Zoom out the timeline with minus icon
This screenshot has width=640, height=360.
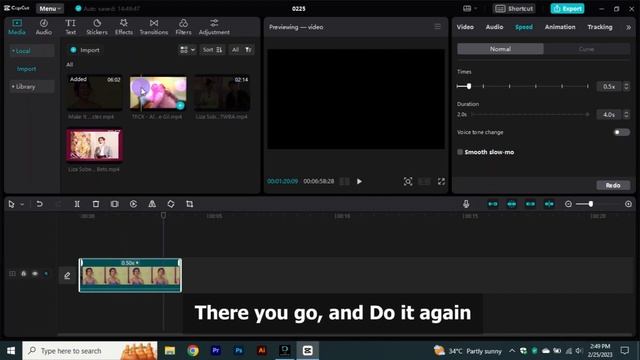(568, 204)
